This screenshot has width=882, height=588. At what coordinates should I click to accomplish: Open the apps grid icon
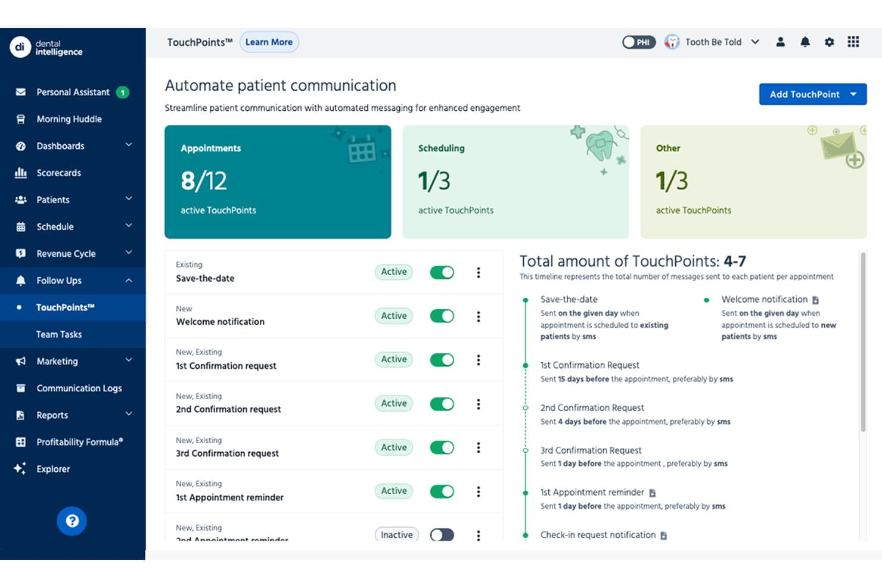pos(853,42)
